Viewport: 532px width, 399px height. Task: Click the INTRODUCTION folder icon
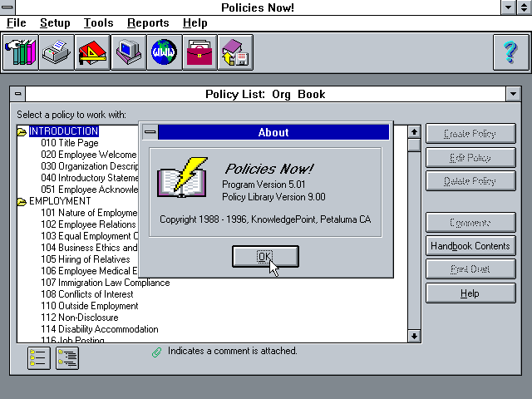(x=22, y=131)
